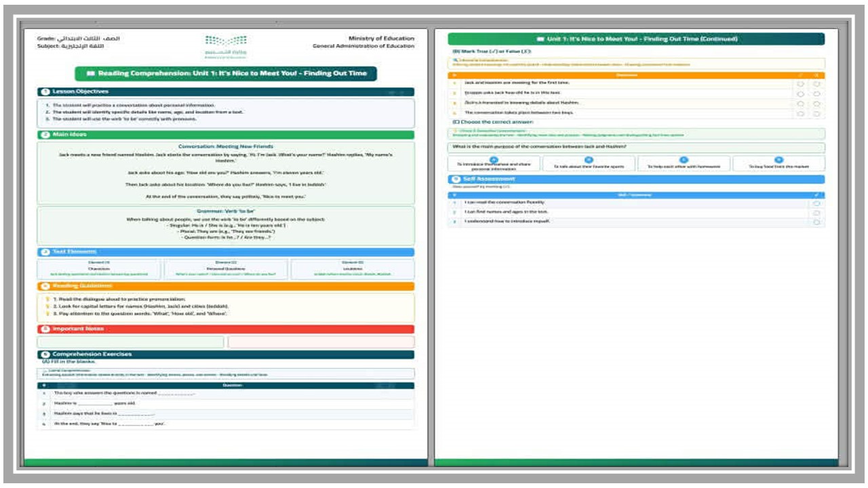This screenshot has height=488, width=868.
Task: Click the orange 'Reading Guidelines' section header
Action: (x=226, y=286)
